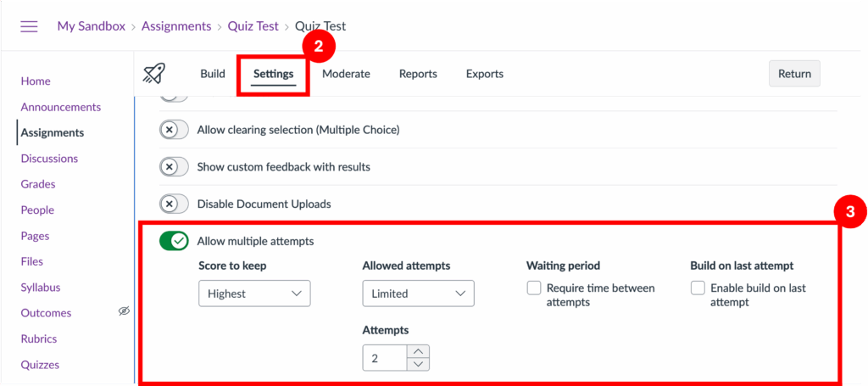Switch to the Moderate tab
This screenshot has width=868, height=386.
coord(346,74)
